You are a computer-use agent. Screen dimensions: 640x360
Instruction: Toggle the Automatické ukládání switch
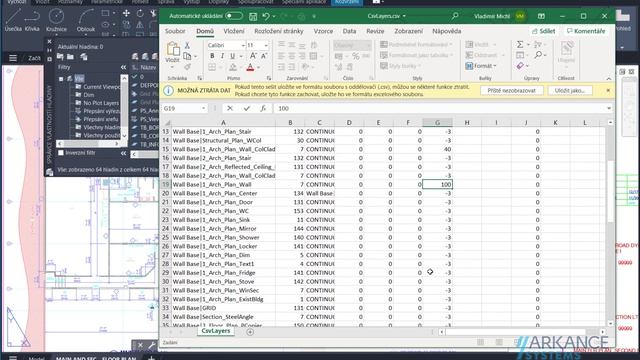point(234,16)
